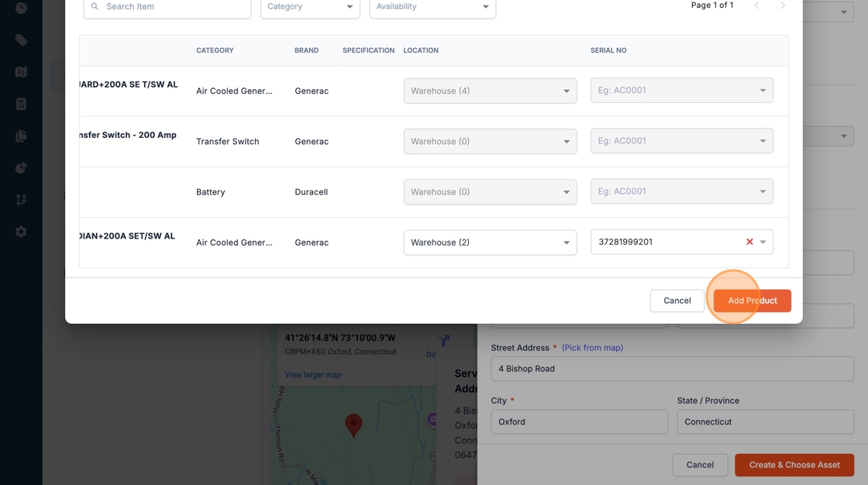Click the red map pin marker

click(353, 425)
